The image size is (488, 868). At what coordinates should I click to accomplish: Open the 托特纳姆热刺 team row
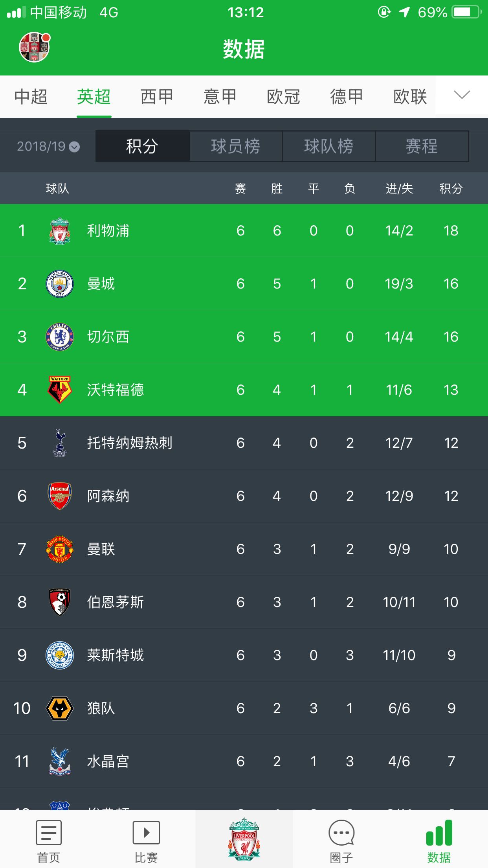[x=130, y=443]
